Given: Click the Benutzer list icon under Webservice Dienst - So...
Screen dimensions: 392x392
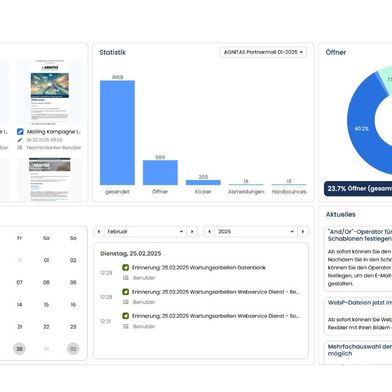Looking at the screenshot, I should [126, 326].
